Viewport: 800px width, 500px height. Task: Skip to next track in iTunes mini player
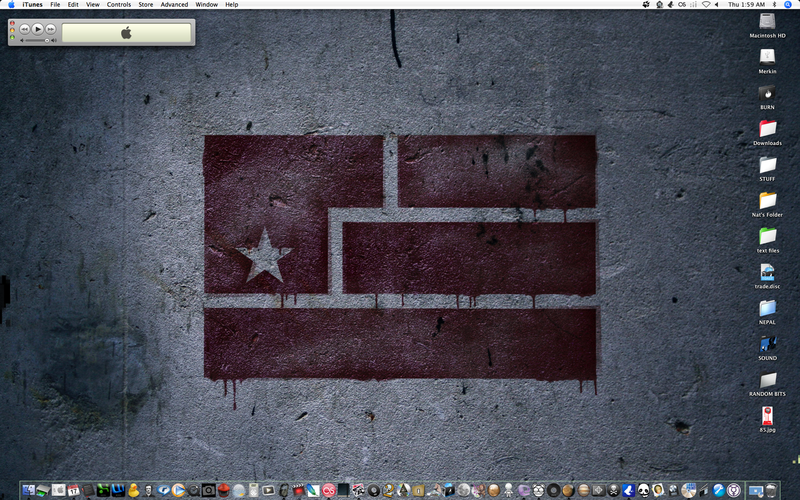51,29
